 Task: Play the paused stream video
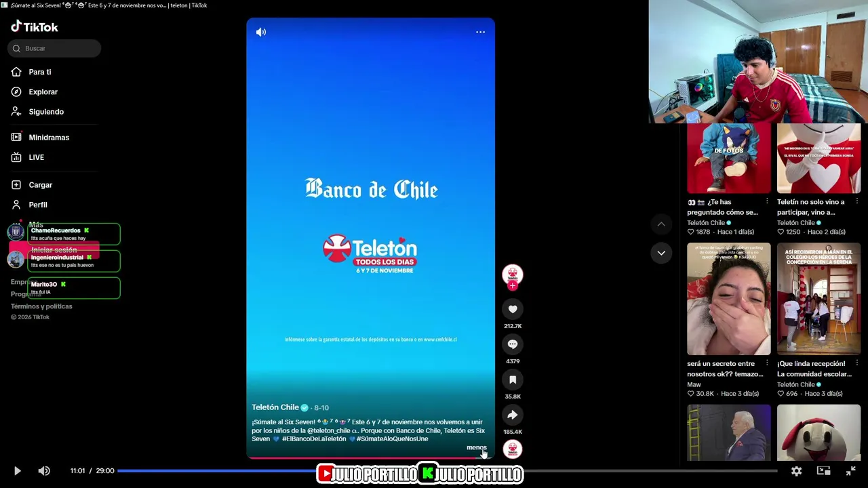18,471
